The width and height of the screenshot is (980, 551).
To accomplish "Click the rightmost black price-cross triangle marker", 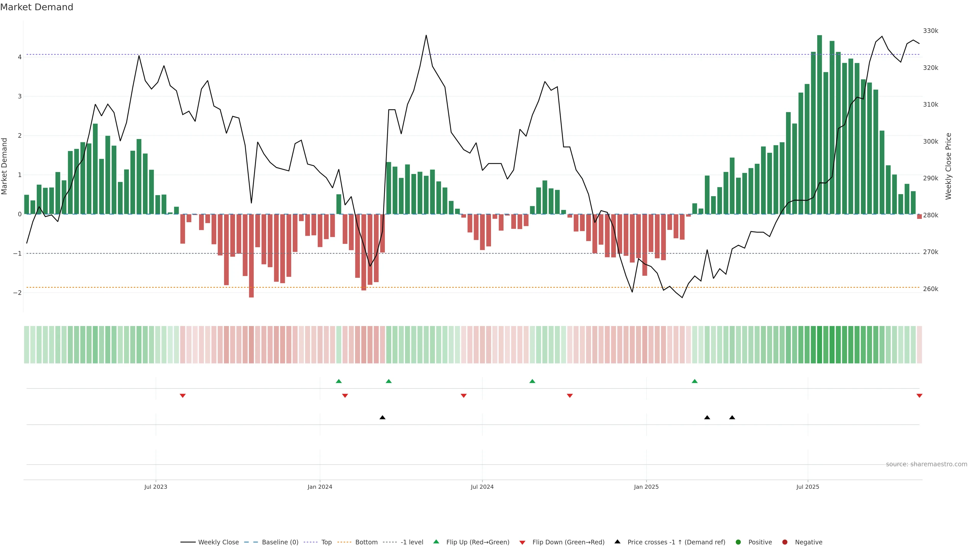I will pyautogui.click(x=732, y=418).
